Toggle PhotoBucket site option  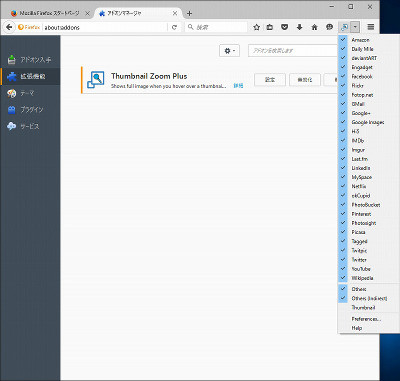[368, 205]
